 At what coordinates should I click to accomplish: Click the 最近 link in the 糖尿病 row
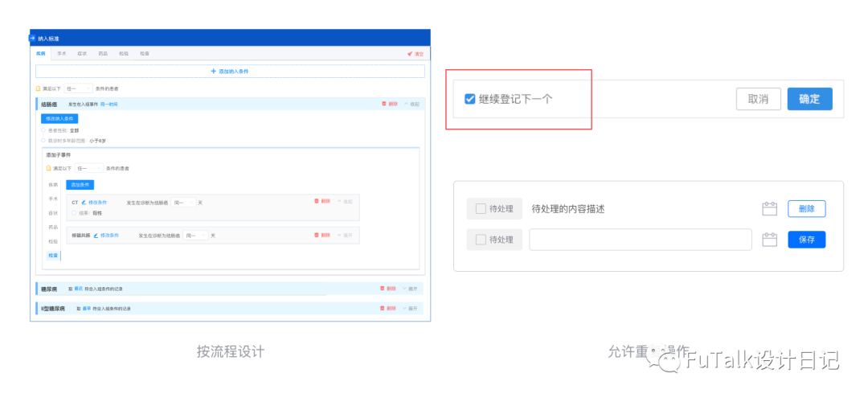tap(78, 289)
